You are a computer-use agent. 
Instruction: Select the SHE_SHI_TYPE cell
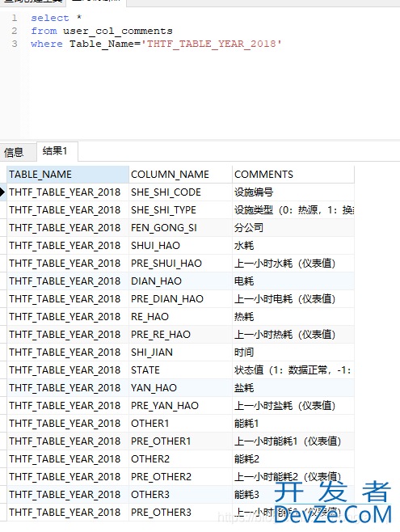(180, 210)
